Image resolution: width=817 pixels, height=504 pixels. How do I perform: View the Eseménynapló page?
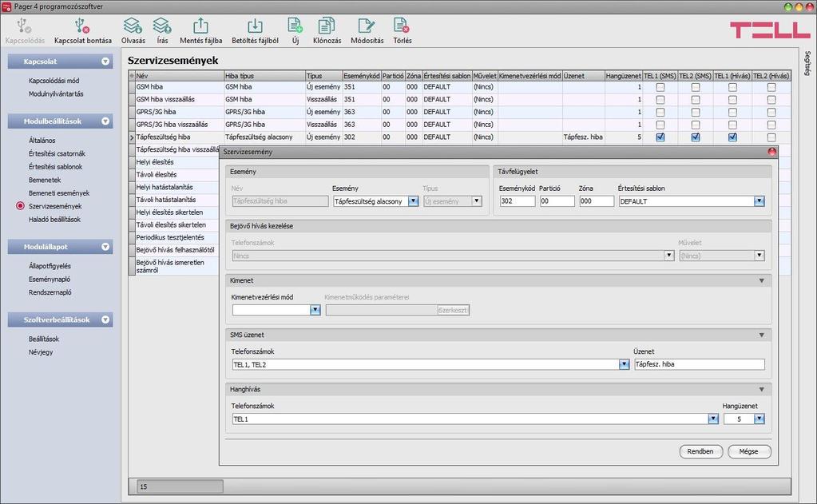click(x=49, y=280)
